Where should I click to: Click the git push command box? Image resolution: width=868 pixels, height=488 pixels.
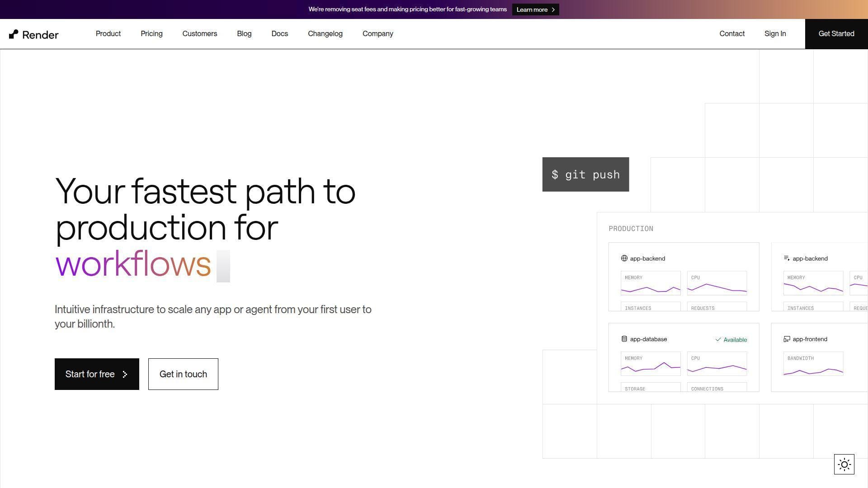pyautogui.click(x=585, y=174)
